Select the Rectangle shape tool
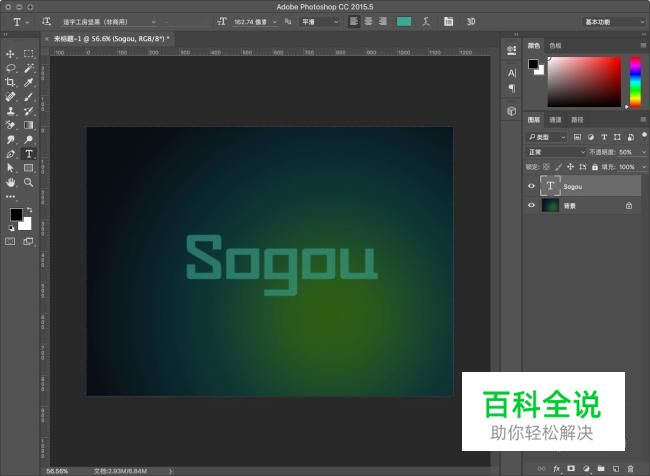 (x=28, y=168)
